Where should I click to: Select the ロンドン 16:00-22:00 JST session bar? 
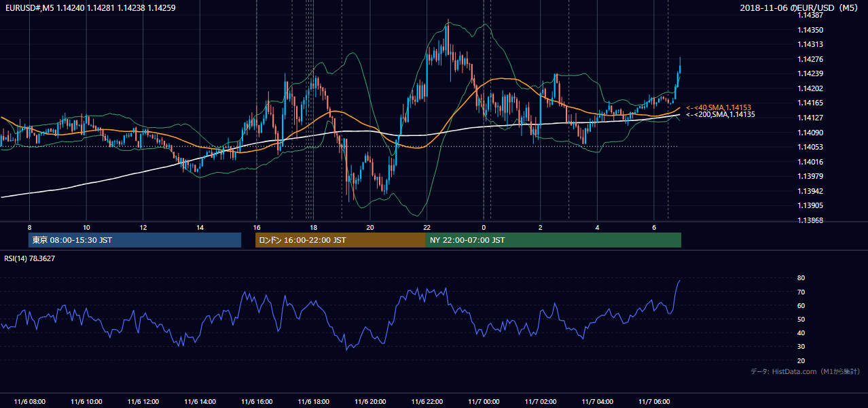pos(340,240)
